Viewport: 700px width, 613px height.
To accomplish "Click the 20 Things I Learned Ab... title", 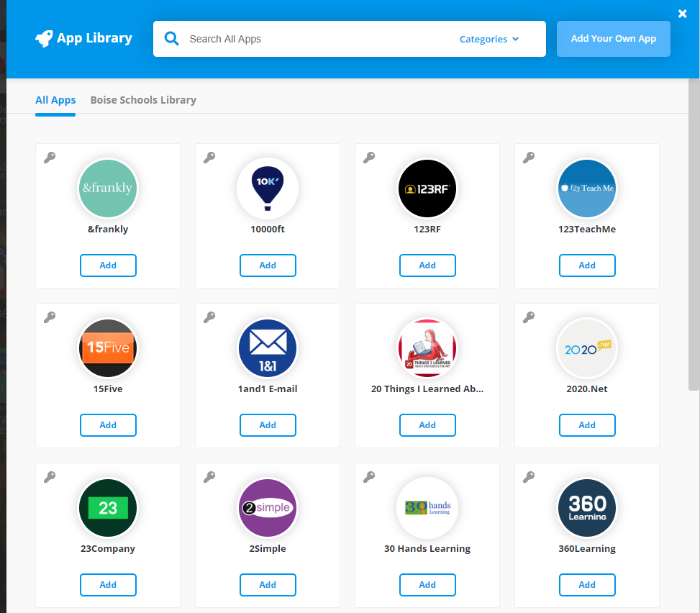I will click(x=427, y=389).
